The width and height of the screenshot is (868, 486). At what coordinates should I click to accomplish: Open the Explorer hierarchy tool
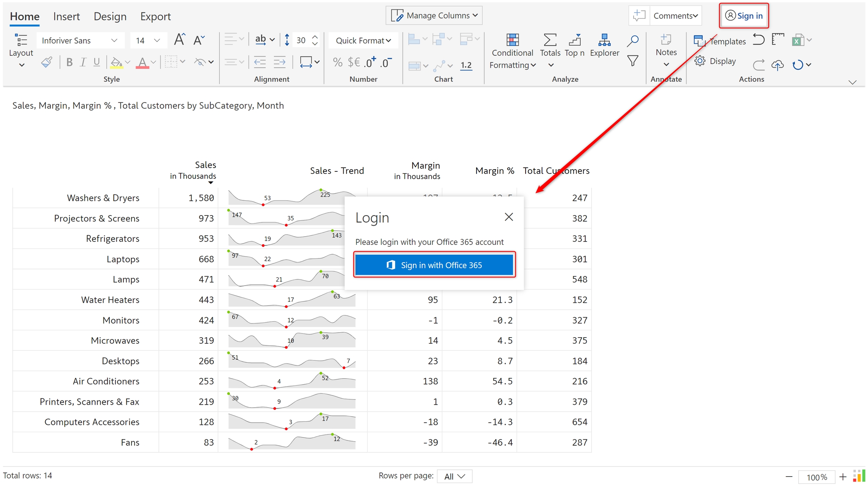point(604,40)
